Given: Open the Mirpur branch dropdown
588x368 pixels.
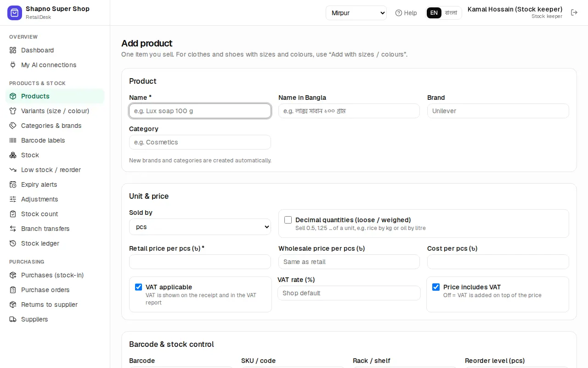Looking at the screenshot, I should pos(356,13).
